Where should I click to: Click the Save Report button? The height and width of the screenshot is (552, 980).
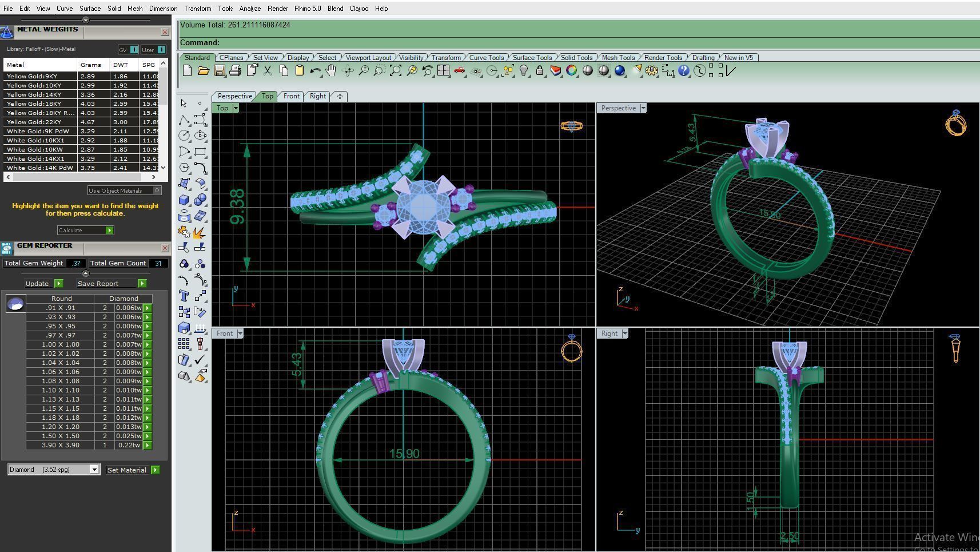[x=111, y=284]
